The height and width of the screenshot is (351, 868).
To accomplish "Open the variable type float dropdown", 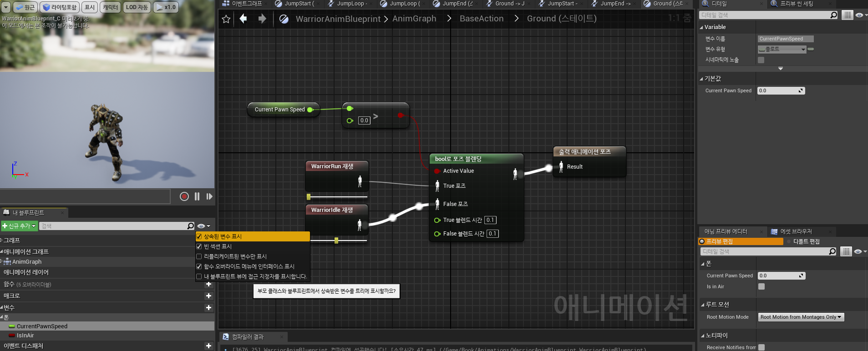I will pos(782,49).
